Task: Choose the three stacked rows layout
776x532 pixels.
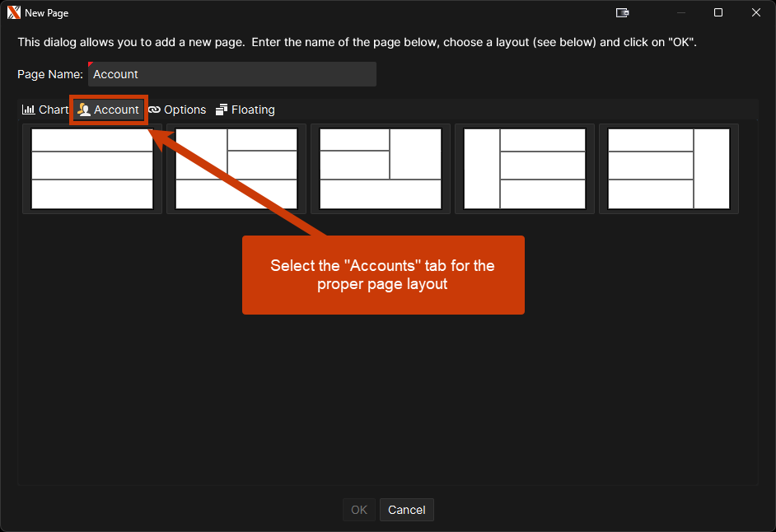Action: tap(92, 169)
